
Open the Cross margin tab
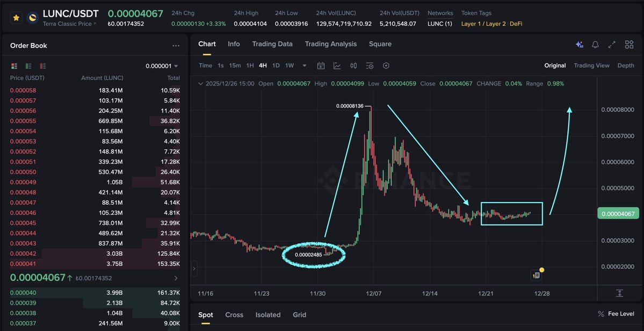234,315
